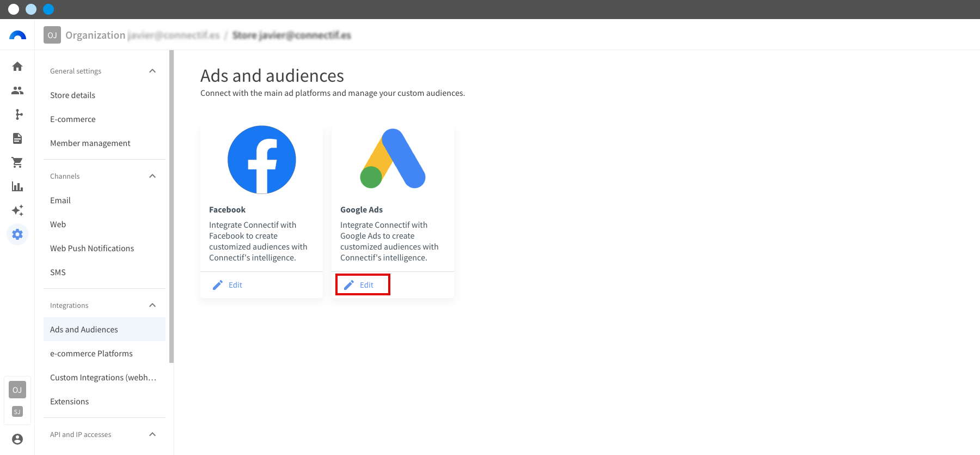Collapse the General settings section
Screen dimensions: 980x455
coord(152,71)
